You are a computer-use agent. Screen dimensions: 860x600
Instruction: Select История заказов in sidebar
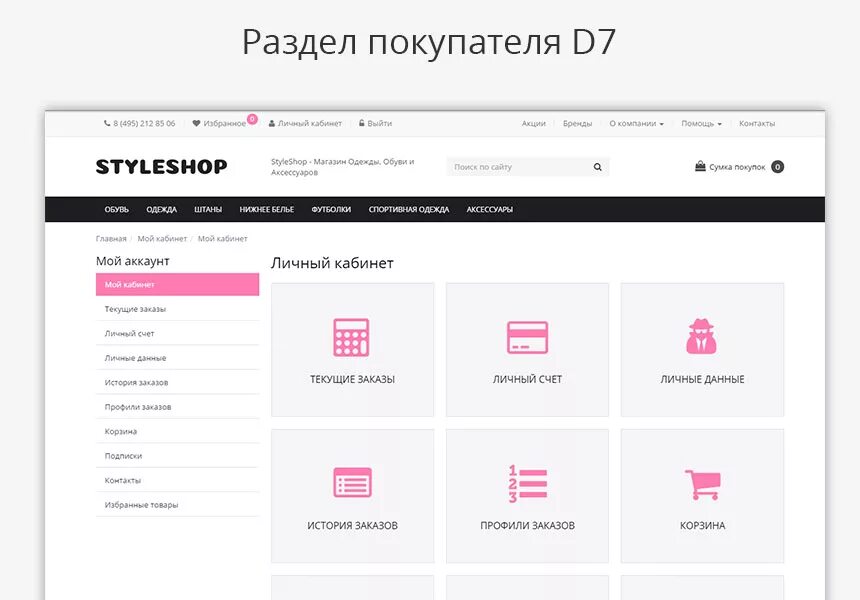177,382
